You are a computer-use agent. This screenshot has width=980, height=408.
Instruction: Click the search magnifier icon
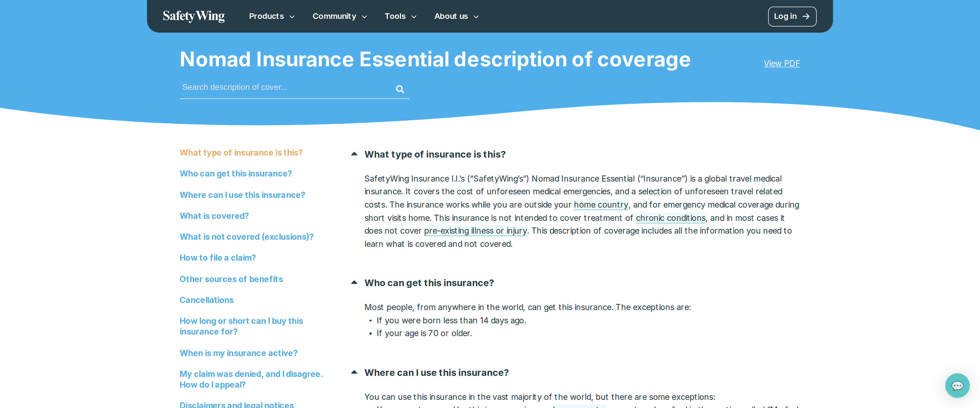coord(400,89)
